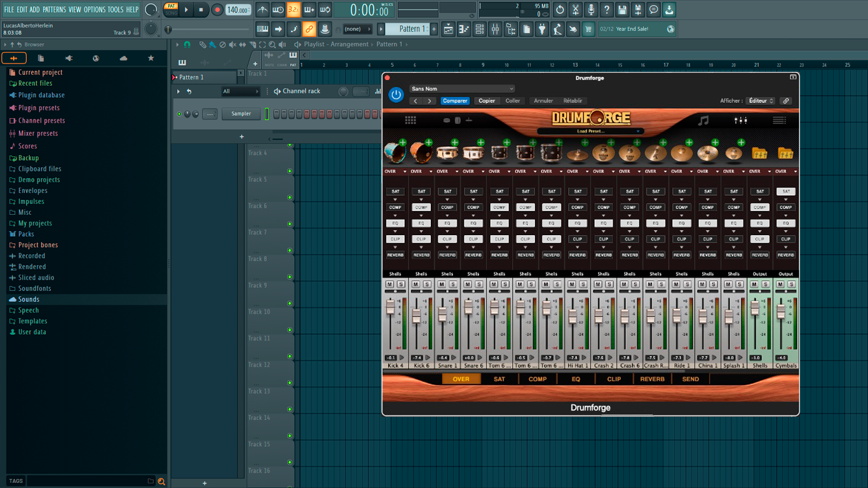Image resolution: width=868 pixels, height=488 pixels.
Task: Toggle the Sampler channel green light
Action: point(179,114)
